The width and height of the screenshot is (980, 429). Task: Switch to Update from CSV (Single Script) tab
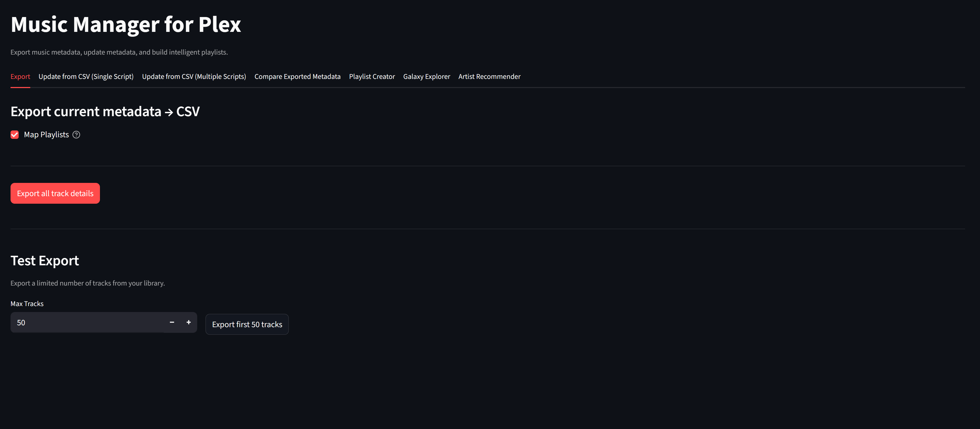86,76
